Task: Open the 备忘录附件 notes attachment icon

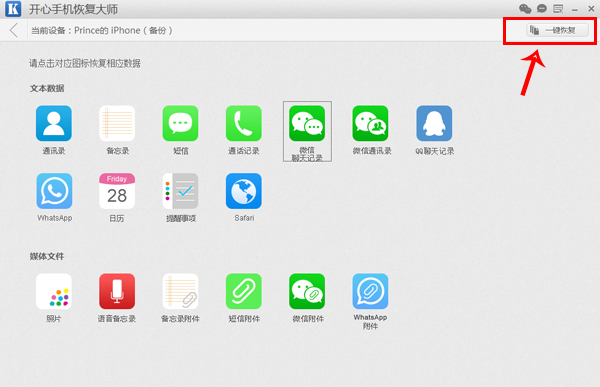Action: pos(180,291)
